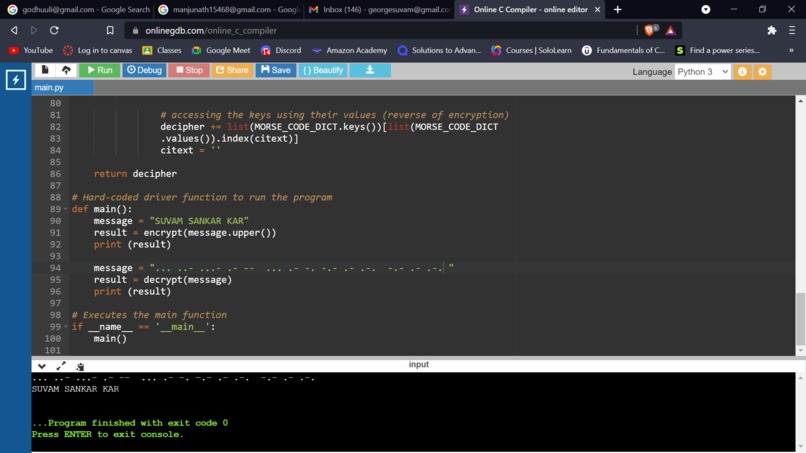The image size is (806, 453).
Task: Start the Debug session
Action: pyautogui.click(x=144, y=70)
